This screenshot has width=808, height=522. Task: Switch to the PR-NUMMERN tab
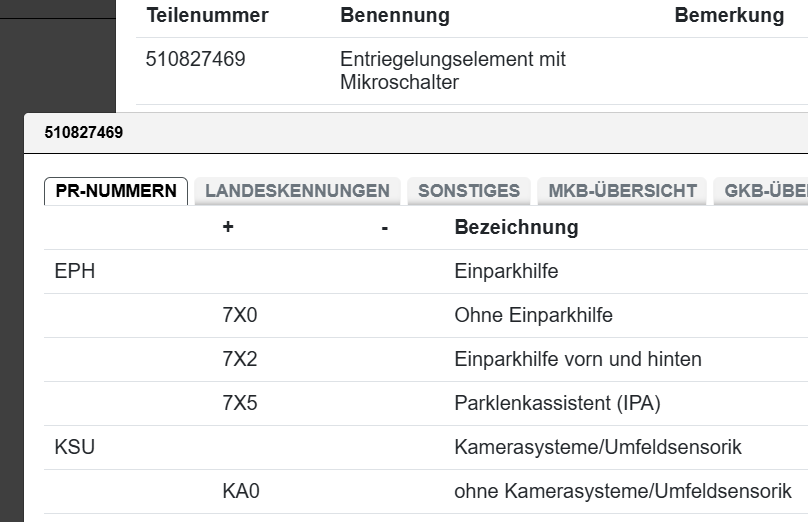(x=116, y=191)
